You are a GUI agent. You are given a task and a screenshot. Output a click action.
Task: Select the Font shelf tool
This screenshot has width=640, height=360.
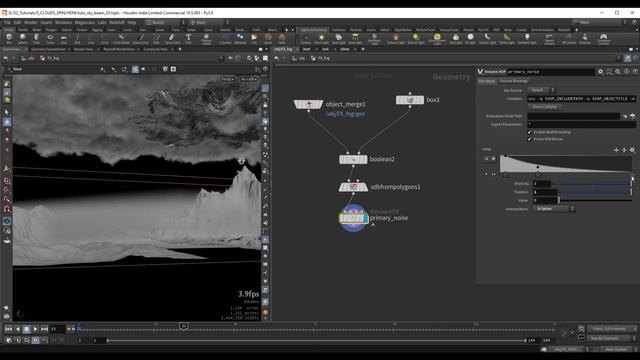click(188, 38)
